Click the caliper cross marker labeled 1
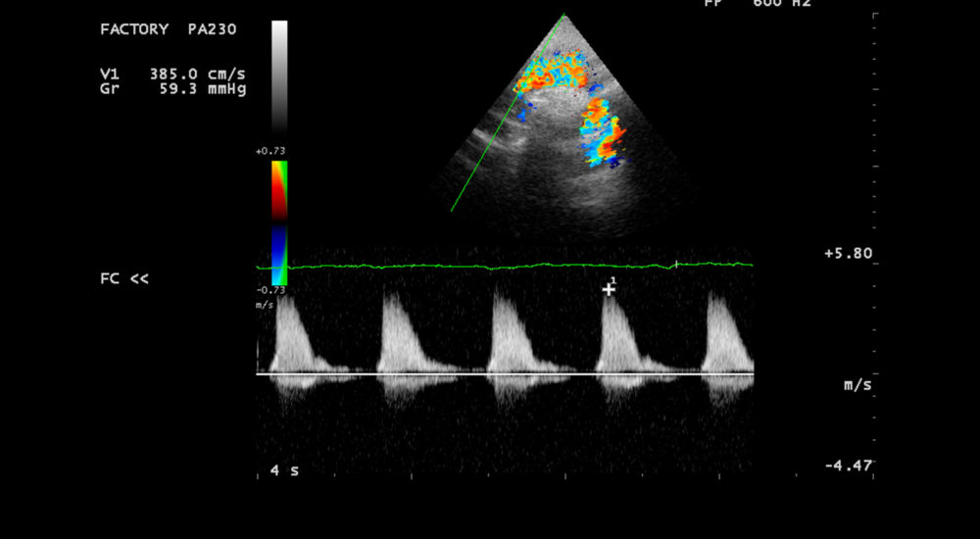This screenshot has width=980, height=539. pos(609,289)
